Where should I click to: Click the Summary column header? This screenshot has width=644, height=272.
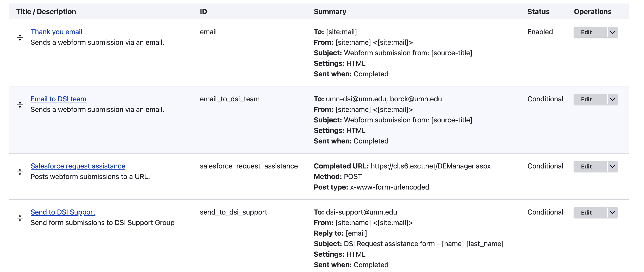pos(330,12)
